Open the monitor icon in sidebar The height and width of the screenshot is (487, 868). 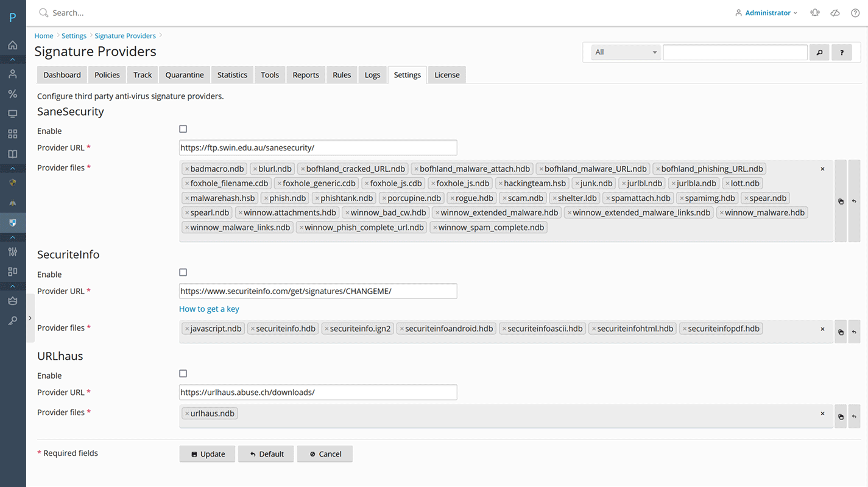click(x=12, y=114)
